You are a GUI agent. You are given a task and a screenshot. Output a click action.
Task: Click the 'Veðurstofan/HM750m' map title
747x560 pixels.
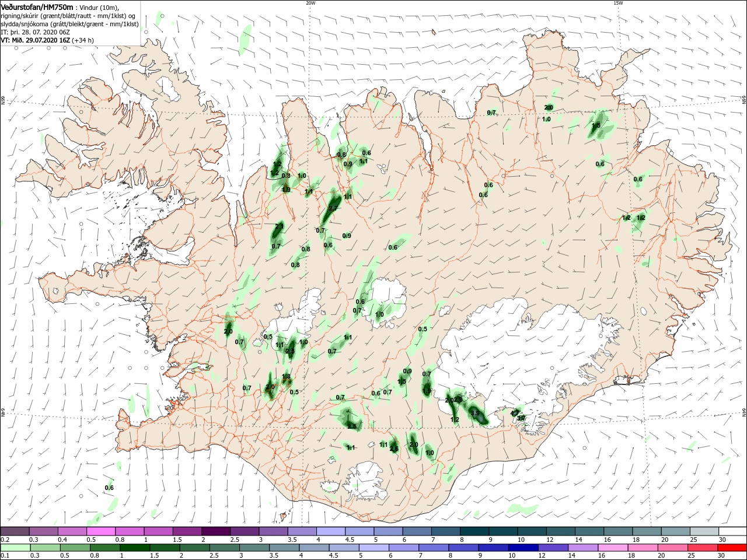tap(37, 6)
